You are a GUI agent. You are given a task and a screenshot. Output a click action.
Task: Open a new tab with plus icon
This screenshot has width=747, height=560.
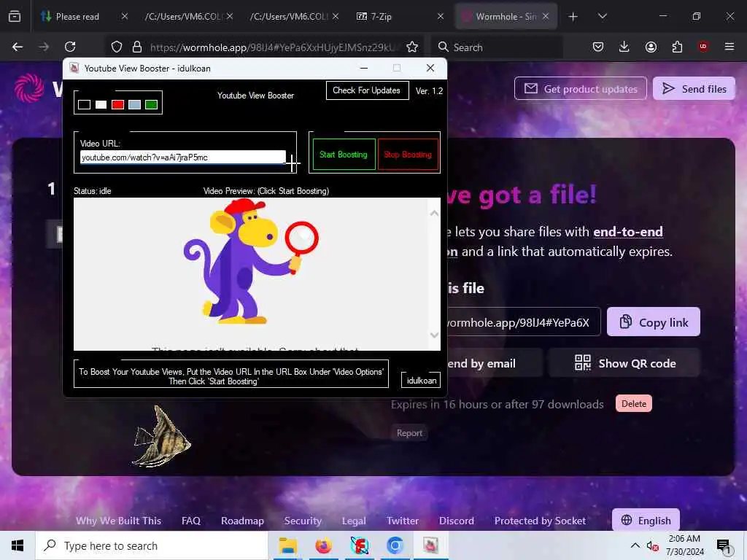(573, 17)
